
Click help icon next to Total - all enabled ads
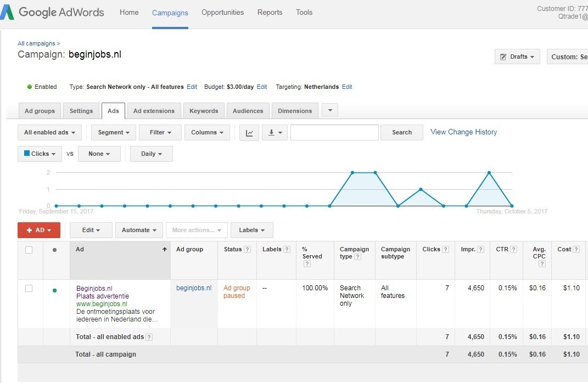coord(149,337)
